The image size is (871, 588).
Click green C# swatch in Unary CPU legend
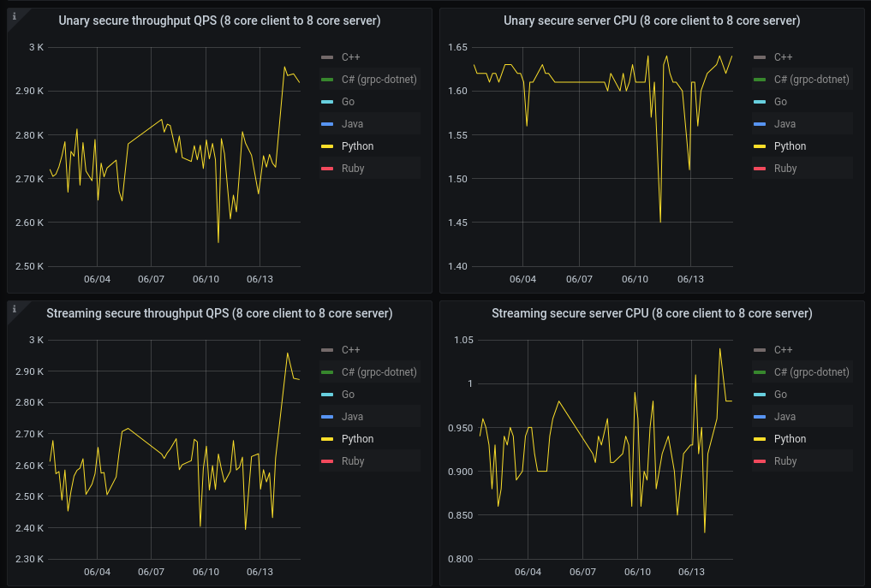coord(760,80)
